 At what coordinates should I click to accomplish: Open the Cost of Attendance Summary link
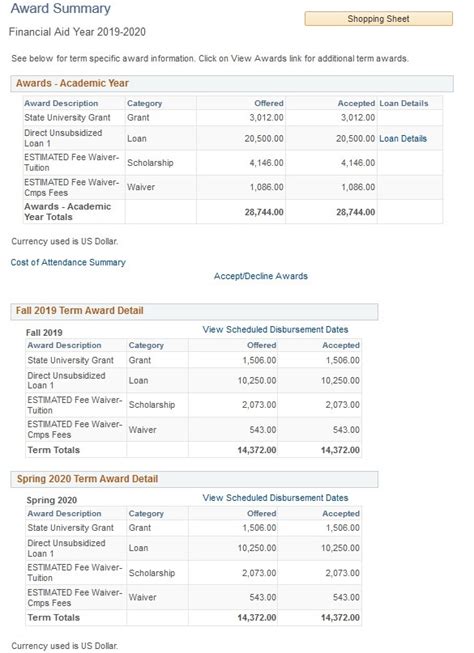point(68,262)
